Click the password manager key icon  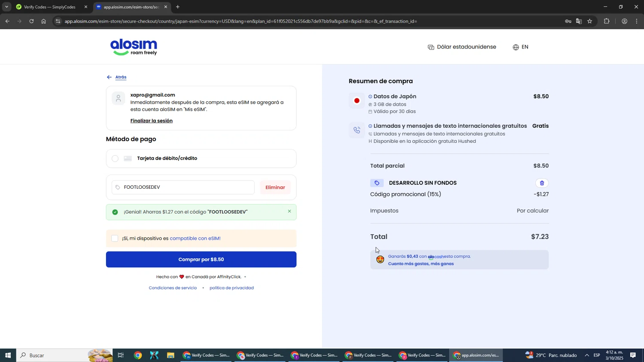tap(568, 21)
